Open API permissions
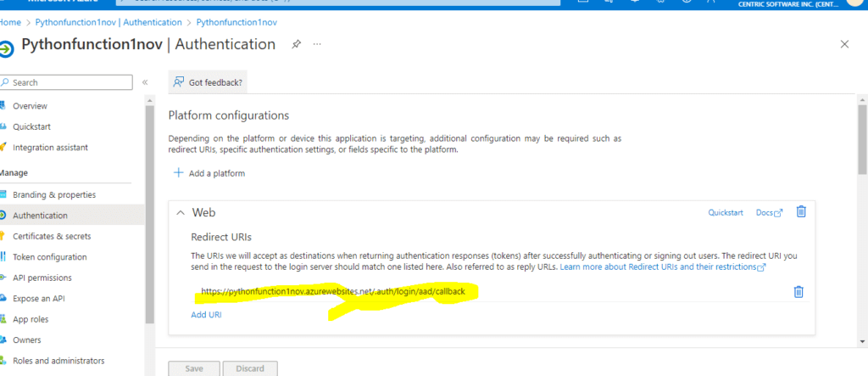This screenshot has width=868, height=376. coord(42,278)
